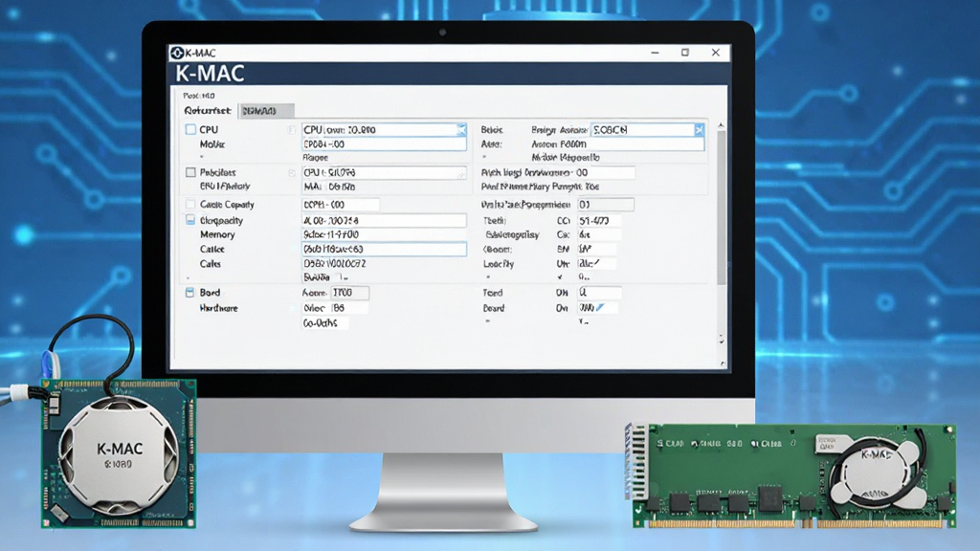The height and width of the screenshot is (551, 980).
Task: Collapse the Board Hardware section
Action: (x=190, y=293)
